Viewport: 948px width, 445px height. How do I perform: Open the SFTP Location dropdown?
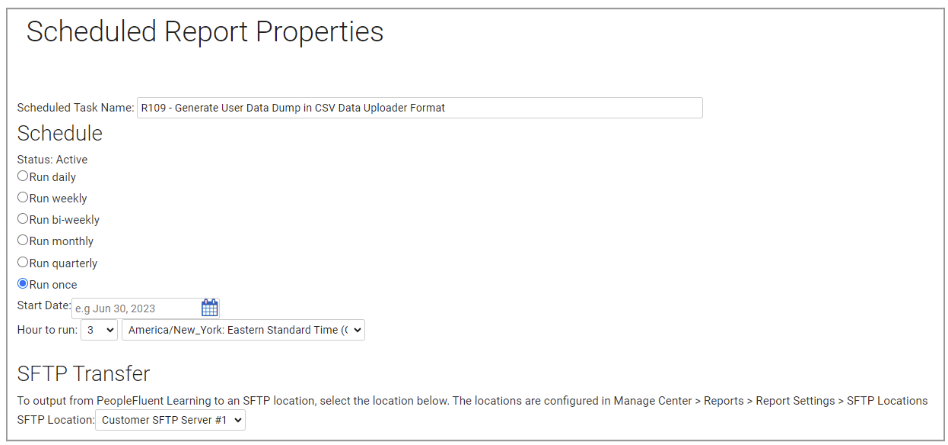170,420
